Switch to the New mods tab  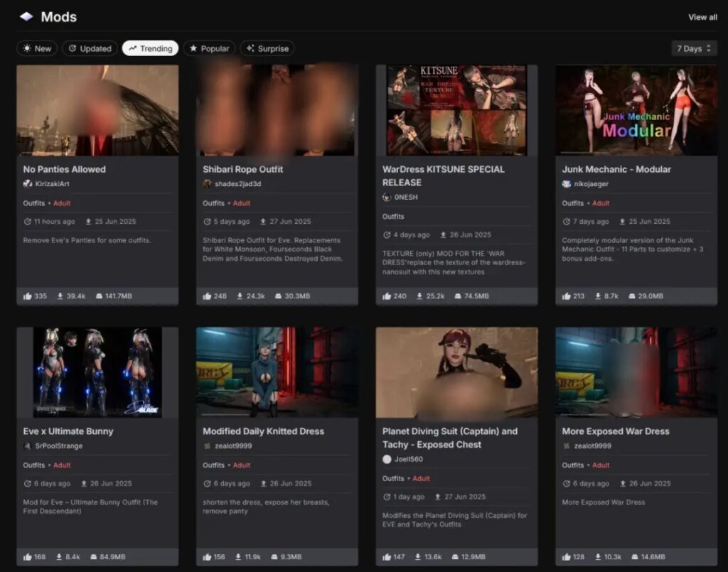[x=37, y=48]
